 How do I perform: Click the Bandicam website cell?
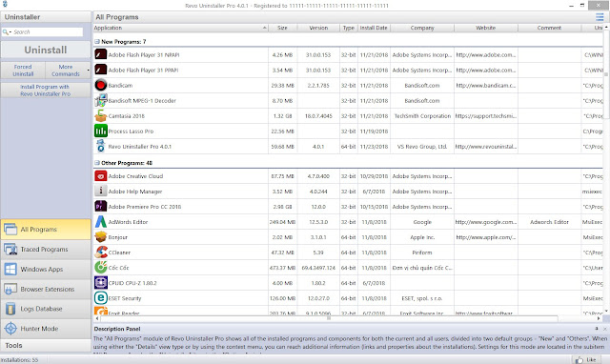point(486,85)
